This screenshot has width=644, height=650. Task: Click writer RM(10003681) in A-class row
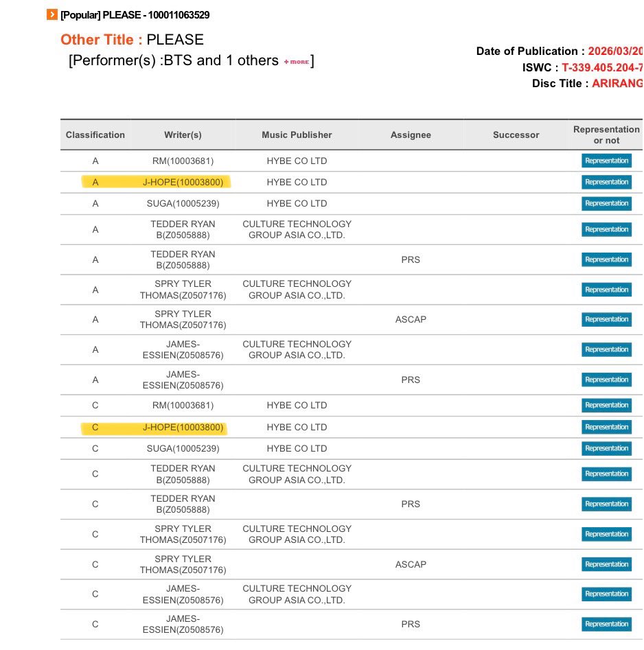[183, 161]
